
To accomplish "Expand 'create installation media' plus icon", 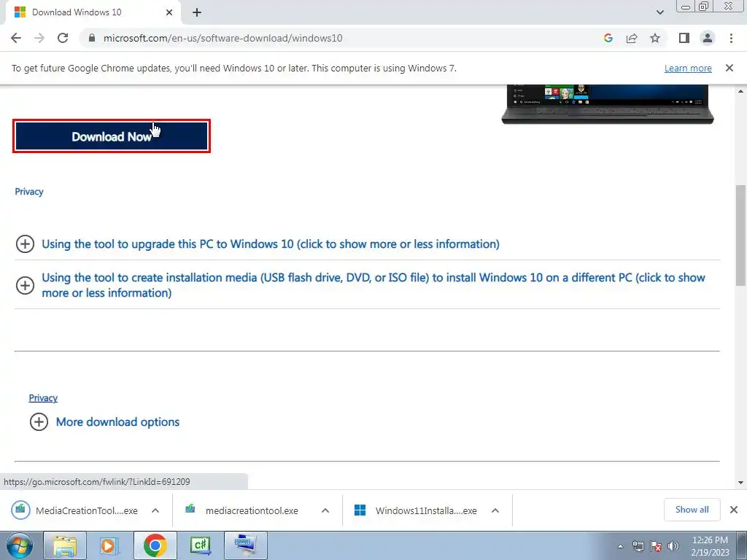I will click(26, 285).
